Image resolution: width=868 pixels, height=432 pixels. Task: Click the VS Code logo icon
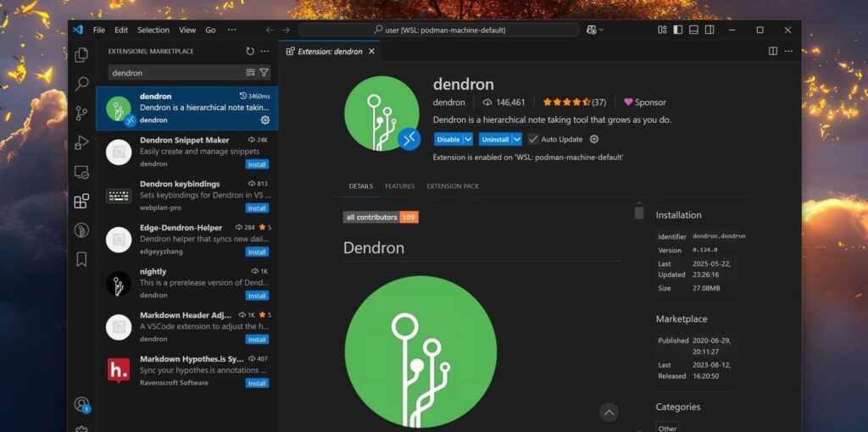click(78, 30)
